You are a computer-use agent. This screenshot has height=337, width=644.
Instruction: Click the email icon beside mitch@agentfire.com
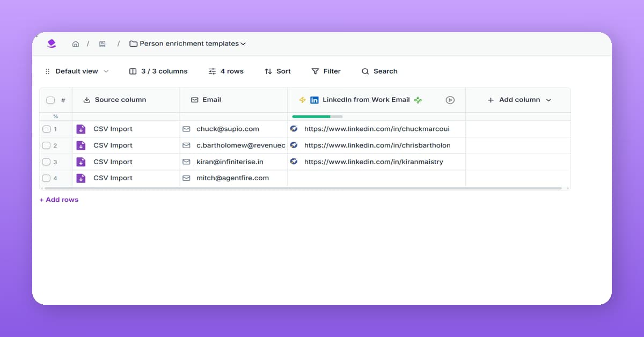click(x=186, y=178)
